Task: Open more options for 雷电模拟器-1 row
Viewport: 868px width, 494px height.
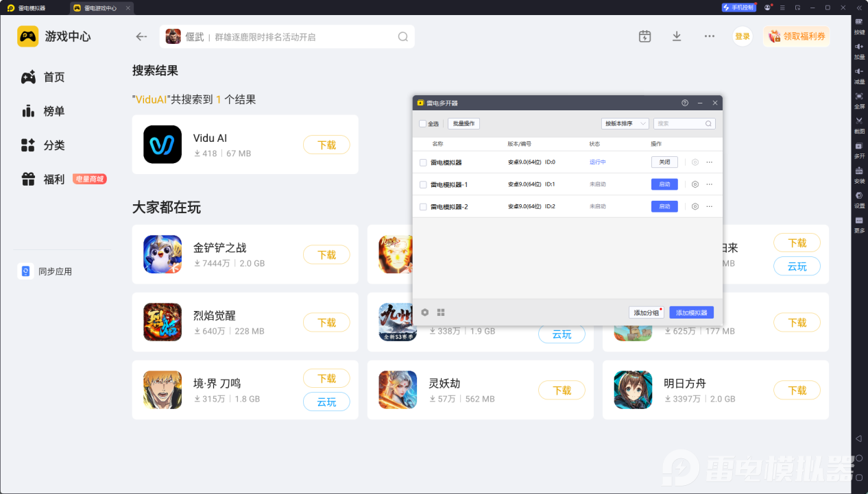Action: click(710, 184)
